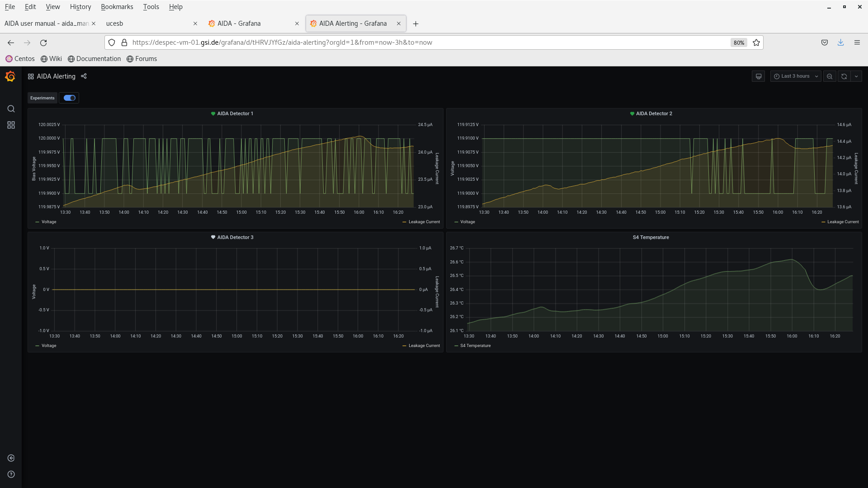
Task: Bookmark this page with star icon
Action: coord(756,42)
